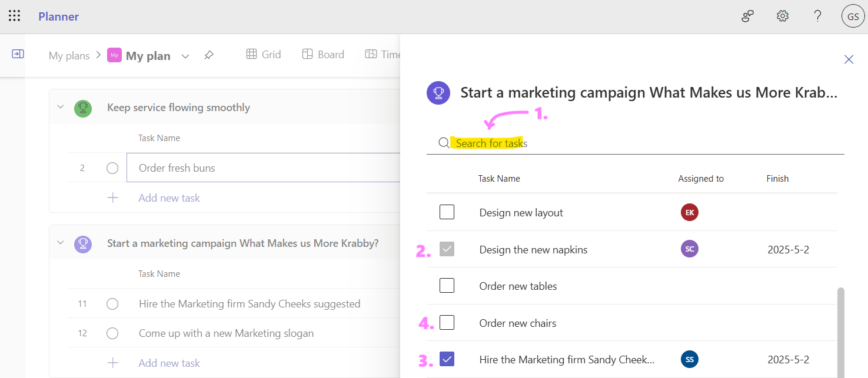868x378 pixels.
Task: Close the goal details panel
Action: coord(849,59)
